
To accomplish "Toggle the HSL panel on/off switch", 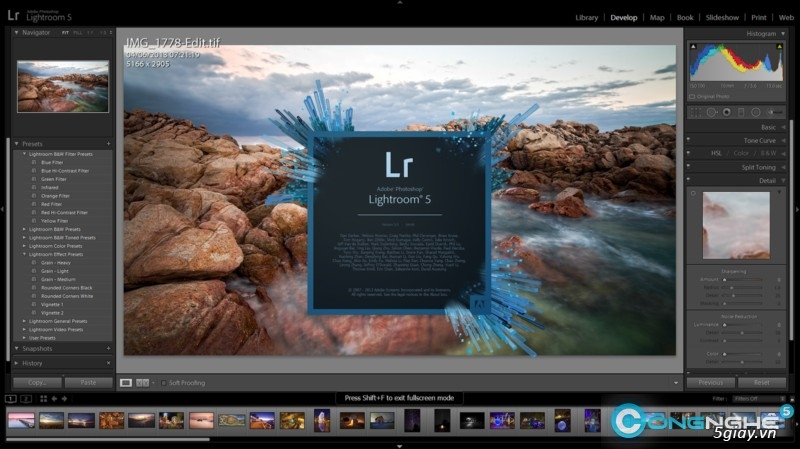I will click(x=688, y=152).
